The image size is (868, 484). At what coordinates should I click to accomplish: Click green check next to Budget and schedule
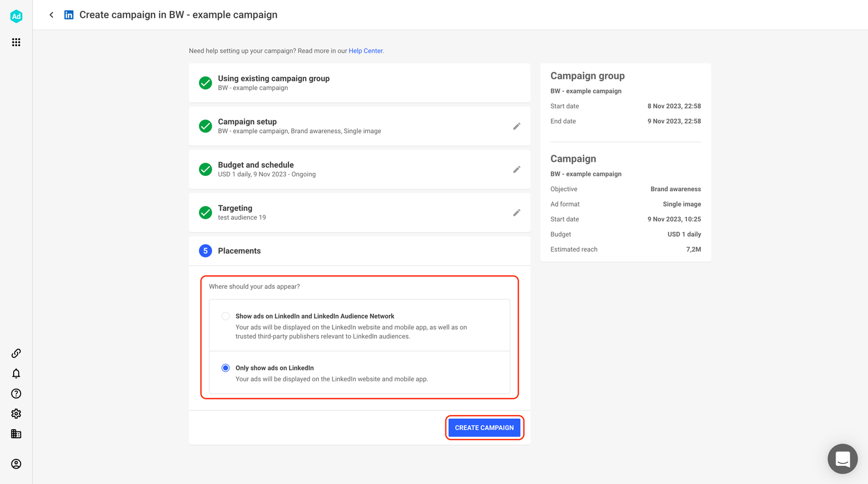(x=205, y=170)
